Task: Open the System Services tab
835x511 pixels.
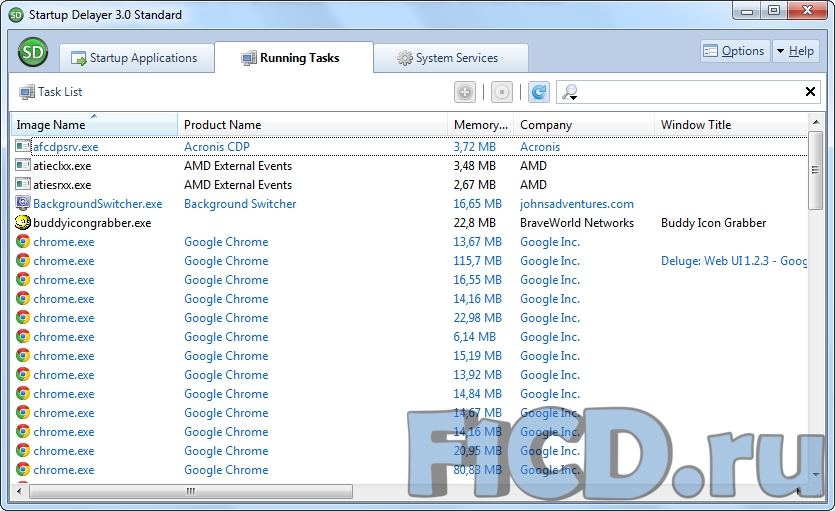Action: tap(451, 58)
